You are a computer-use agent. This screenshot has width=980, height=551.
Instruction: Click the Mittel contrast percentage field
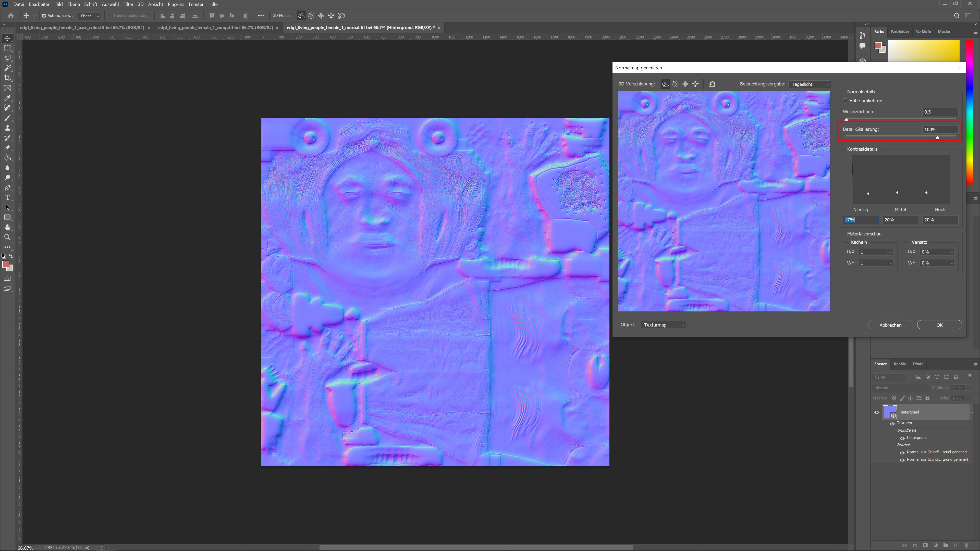pos(900,220)
